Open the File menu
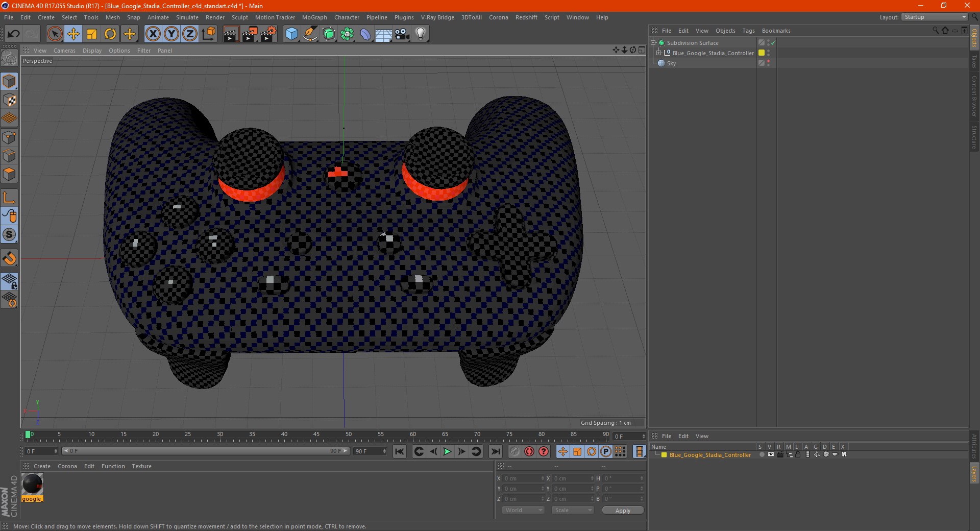980x531 pixels. (9, 17)
